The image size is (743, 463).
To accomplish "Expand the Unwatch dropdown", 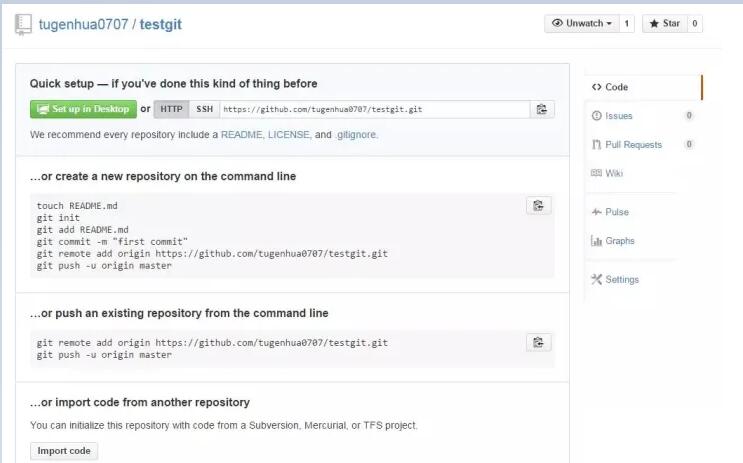I will [582, 24].
